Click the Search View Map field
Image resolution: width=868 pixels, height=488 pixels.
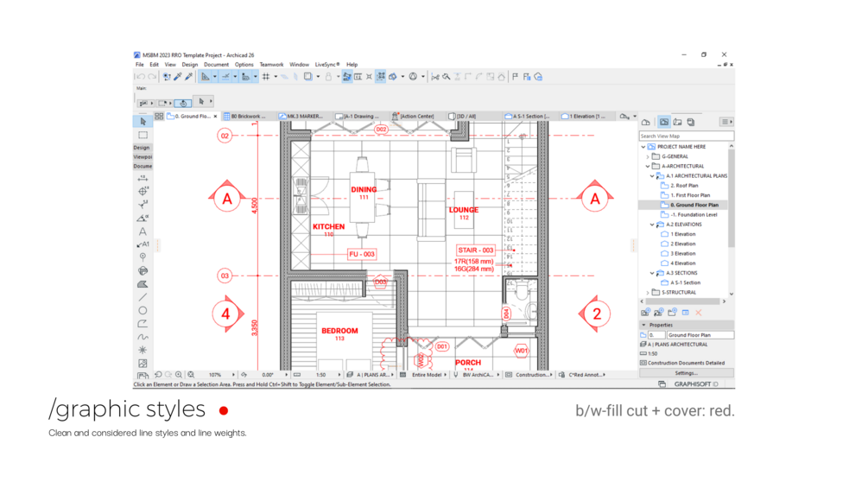tap(687, 136)
